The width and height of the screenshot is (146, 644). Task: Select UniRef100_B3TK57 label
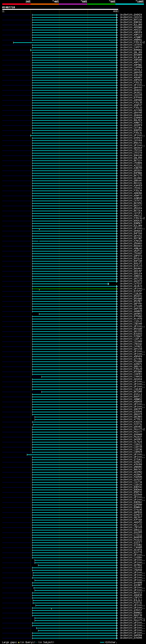pyautogui.click(x=131, y=291)
